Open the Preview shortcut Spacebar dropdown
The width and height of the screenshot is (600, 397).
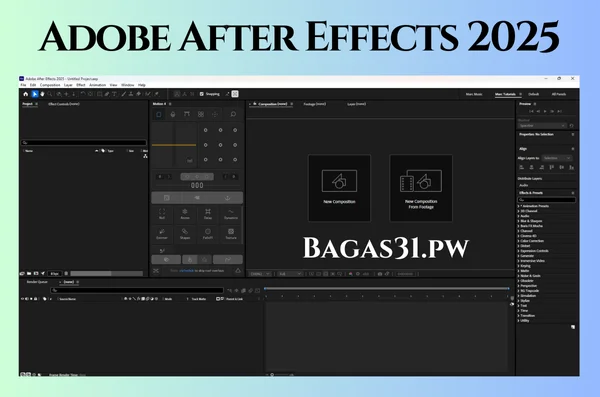pyautogui.click(x=542, y=126)
